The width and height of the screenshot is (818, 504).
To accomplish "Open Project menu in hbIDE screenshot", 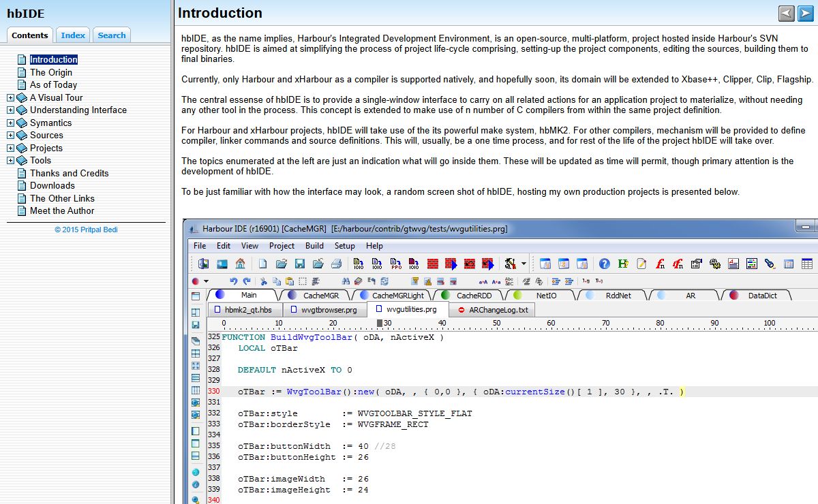I will [282, 246].
